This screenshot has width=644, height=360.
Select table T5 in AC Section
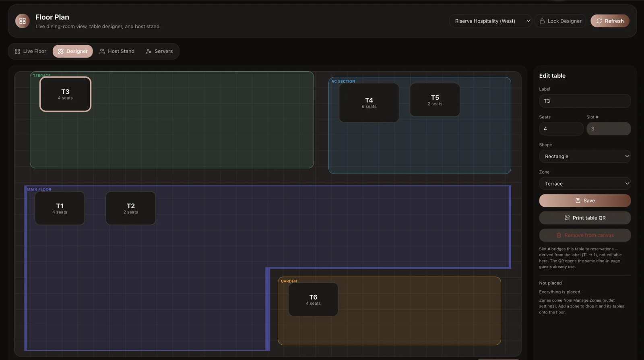[x=435, y=100]
